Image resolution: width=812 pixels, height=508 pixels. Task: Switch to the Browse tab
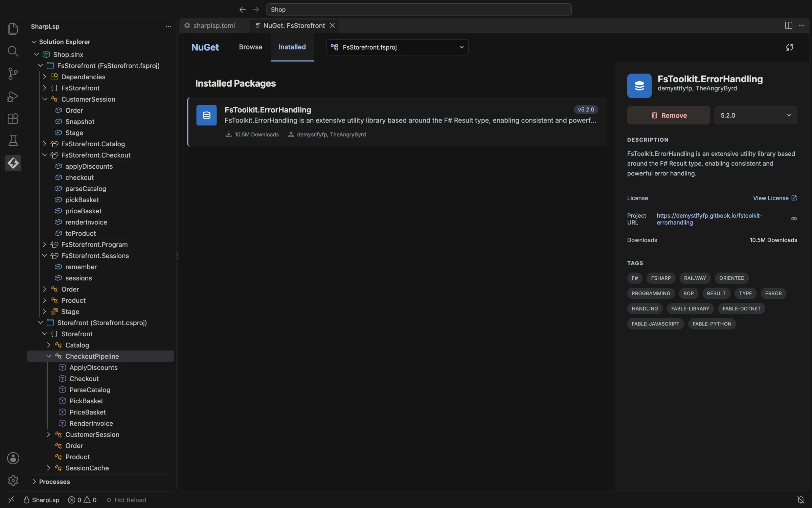coord(250,47)
